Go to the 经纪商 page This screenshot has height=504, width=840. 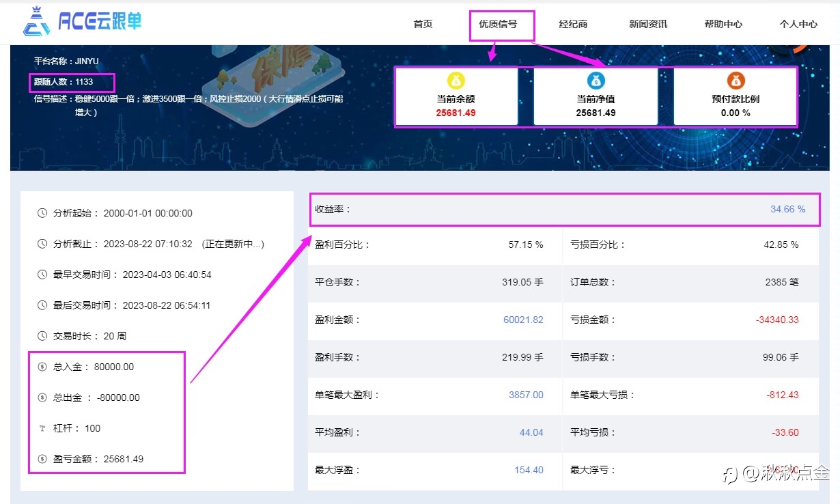[x=573, y=24]
